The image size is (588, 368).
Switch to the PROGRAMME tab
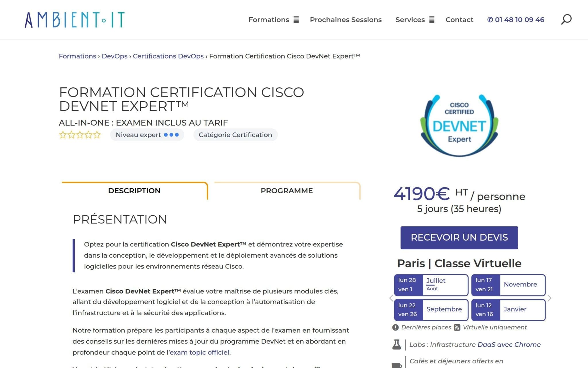[287, 191]
